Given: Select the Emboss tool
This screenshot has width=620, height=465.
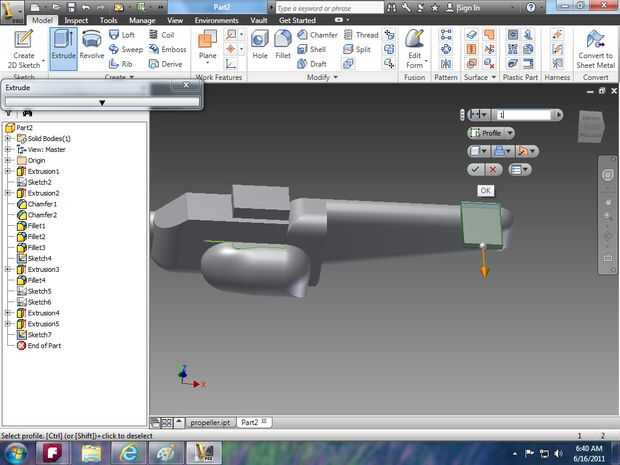Looking at the screenshot, I should pos(167,49).
